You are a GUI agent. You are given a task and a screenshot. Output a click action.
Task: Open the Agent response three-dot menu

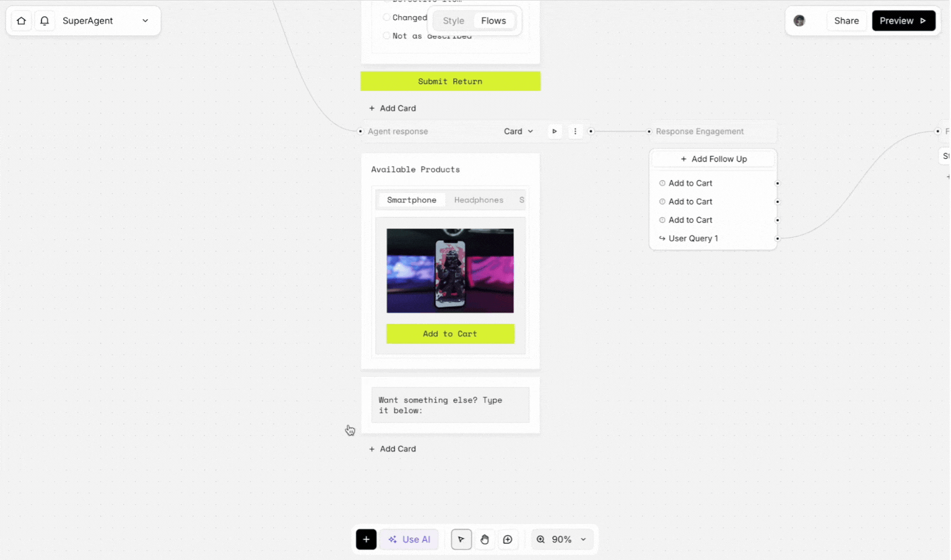[575, 131]
